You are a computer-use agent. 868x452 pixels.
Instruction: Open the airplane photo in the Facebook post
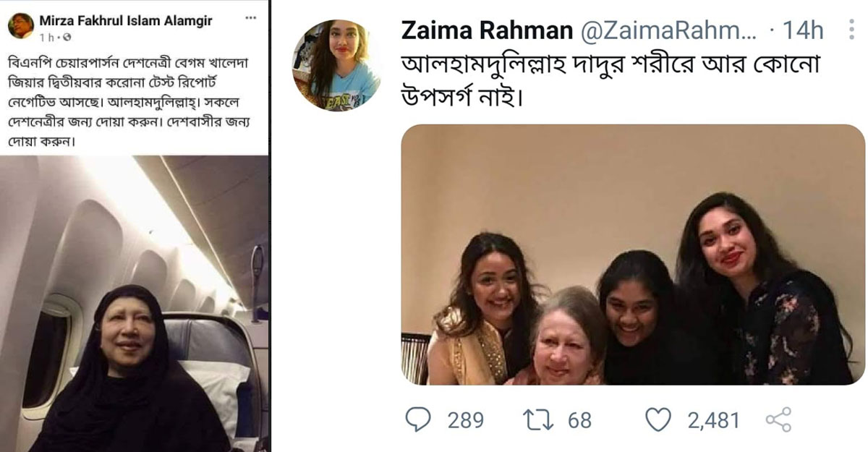(135, 304)
